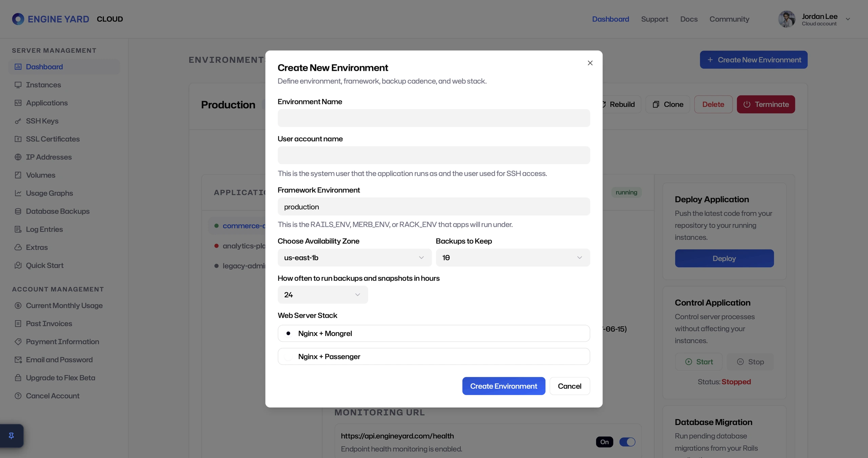868x458 pixels.
Task: Click the Database Backups cylinder icon
Action: (x=18, y=211)
